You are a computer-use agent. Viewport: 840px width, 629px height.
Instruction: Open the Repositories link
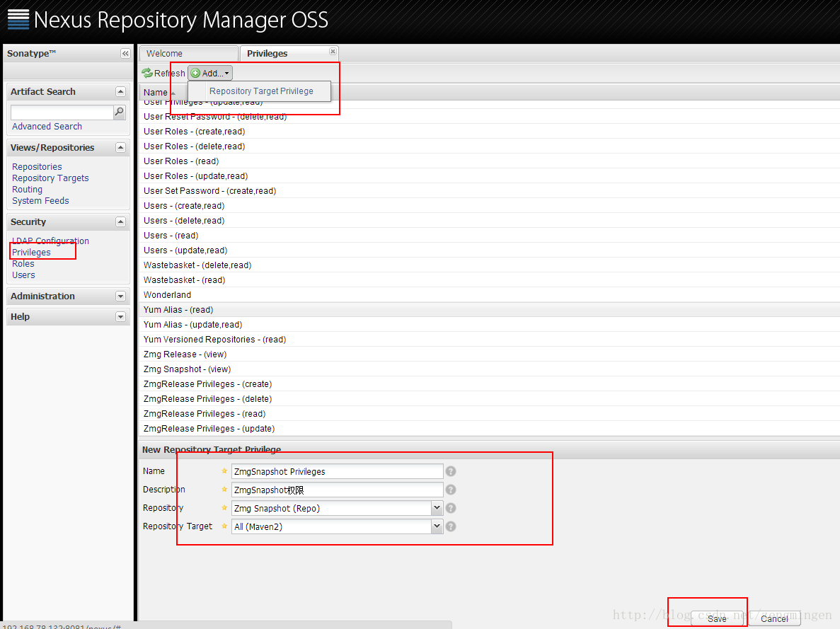(37, 167)
